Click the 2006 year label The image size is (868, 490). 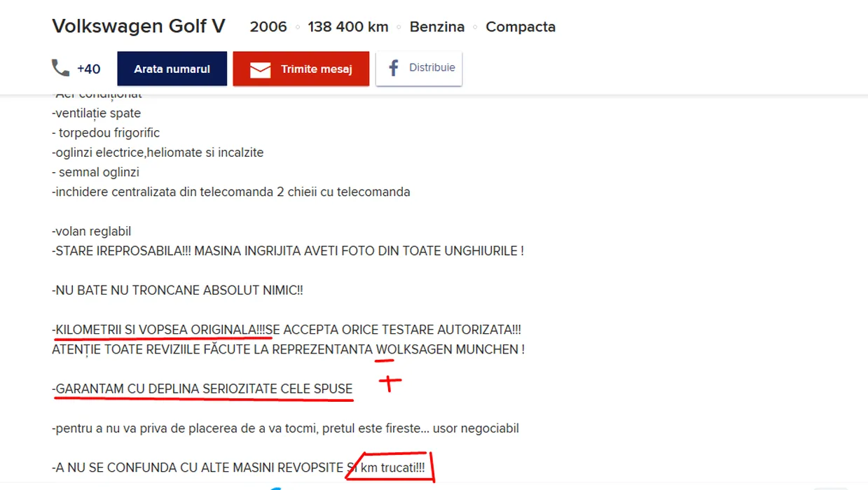coord(268,27)
